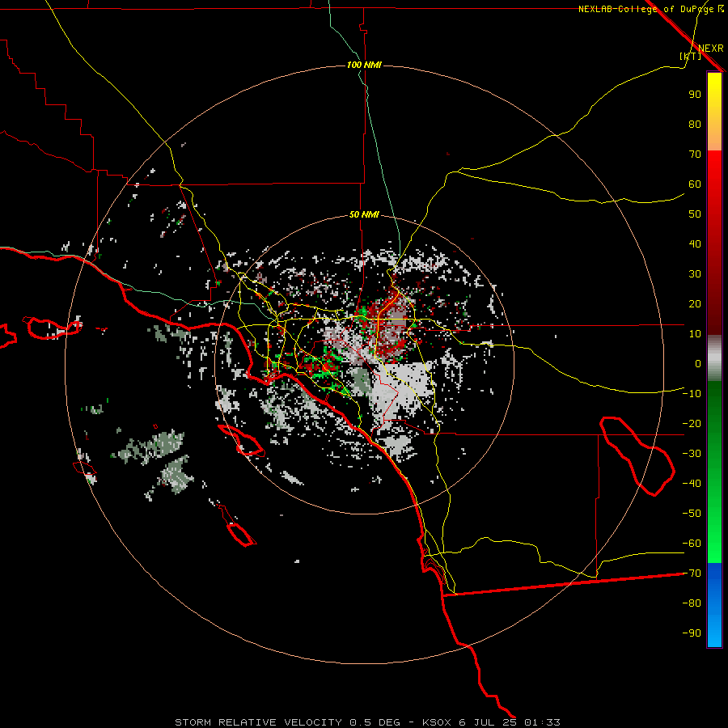Click the 70 value on the velocity scale
This screenshot has height=728, width=728.
coord(695,154)
